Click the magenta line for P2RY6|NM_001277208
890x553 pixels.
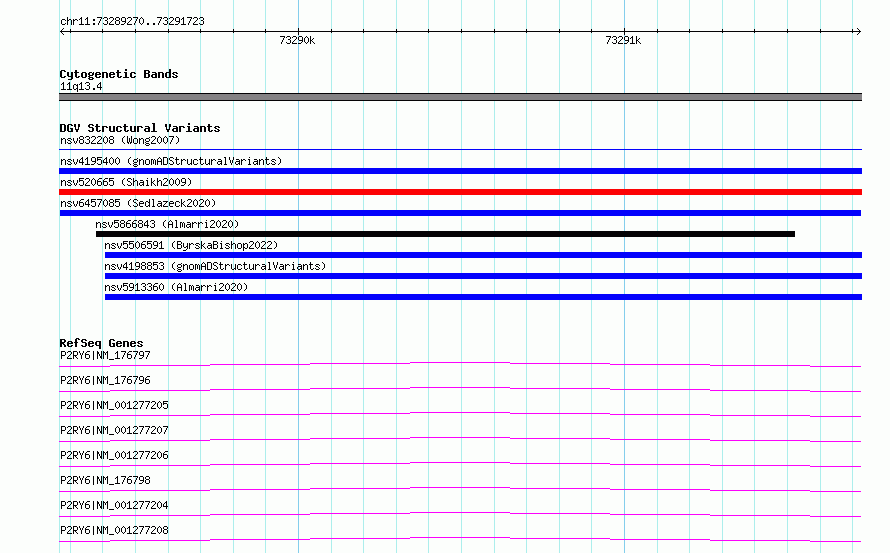click(x=460, y=539)
